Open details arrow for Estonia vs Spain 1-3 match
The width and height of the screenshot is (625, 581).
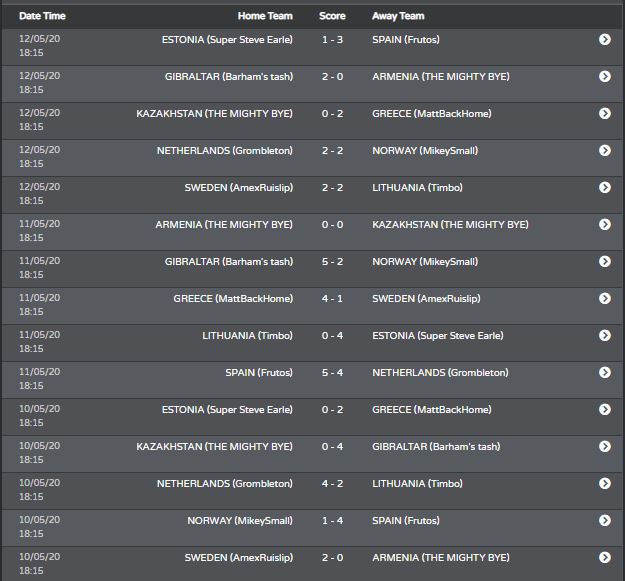click(605, 39)
